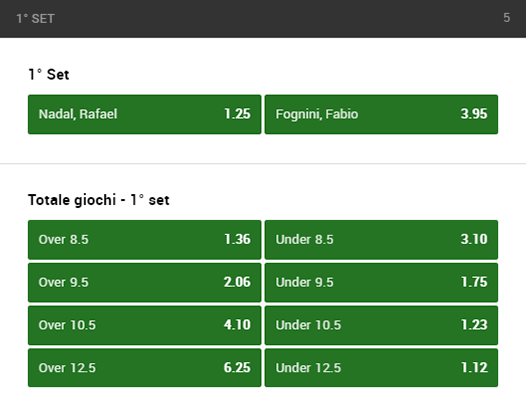Image resolution: width=526 pixels, height=414 pixels.
Task: Click the 2.06 odds for Over 9.5
Action: [x=237, y=282]
